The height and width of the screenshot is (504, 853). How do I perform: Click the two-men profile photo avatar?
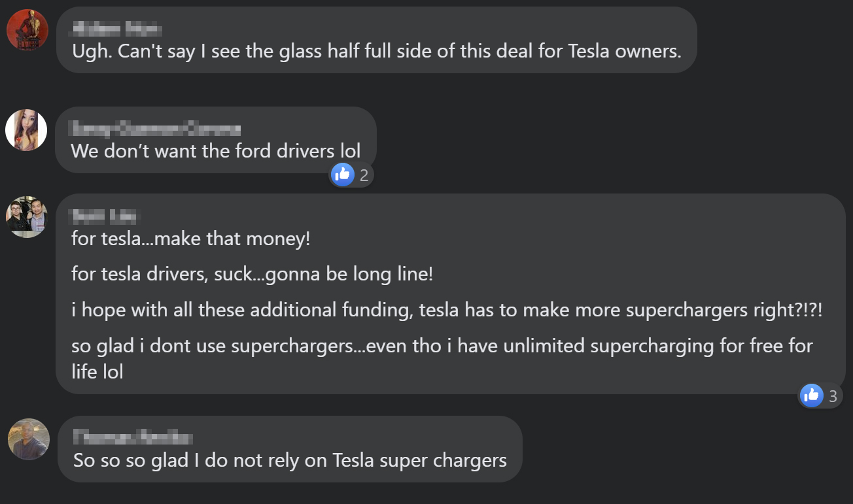27,216
